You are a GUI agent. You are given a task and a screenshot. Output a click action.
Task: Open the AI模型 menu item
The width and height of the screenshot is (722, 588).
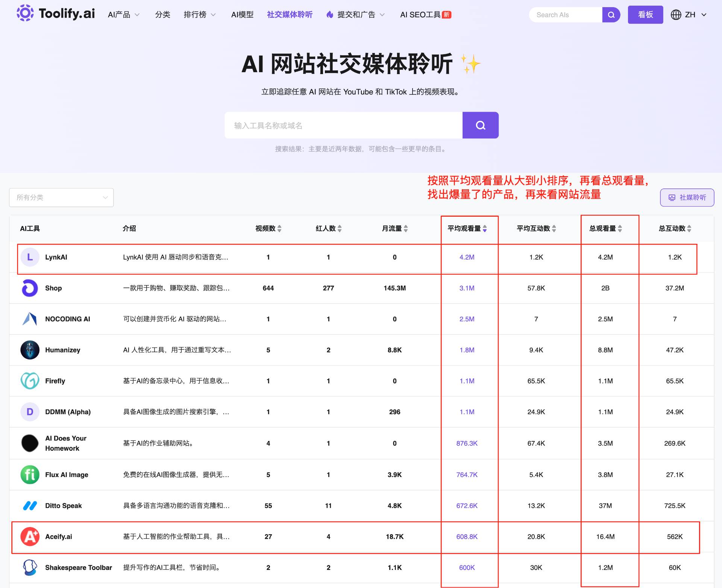point(242,15)
